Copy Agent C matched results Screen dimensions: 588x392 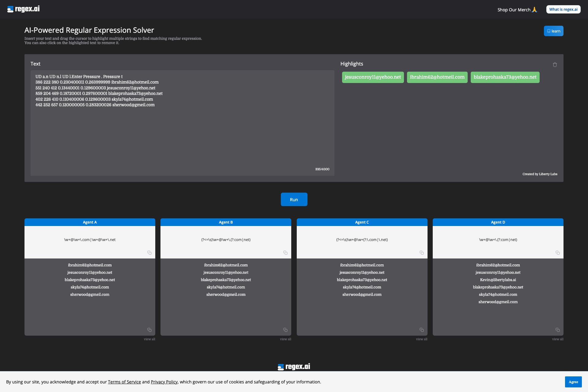422,330
